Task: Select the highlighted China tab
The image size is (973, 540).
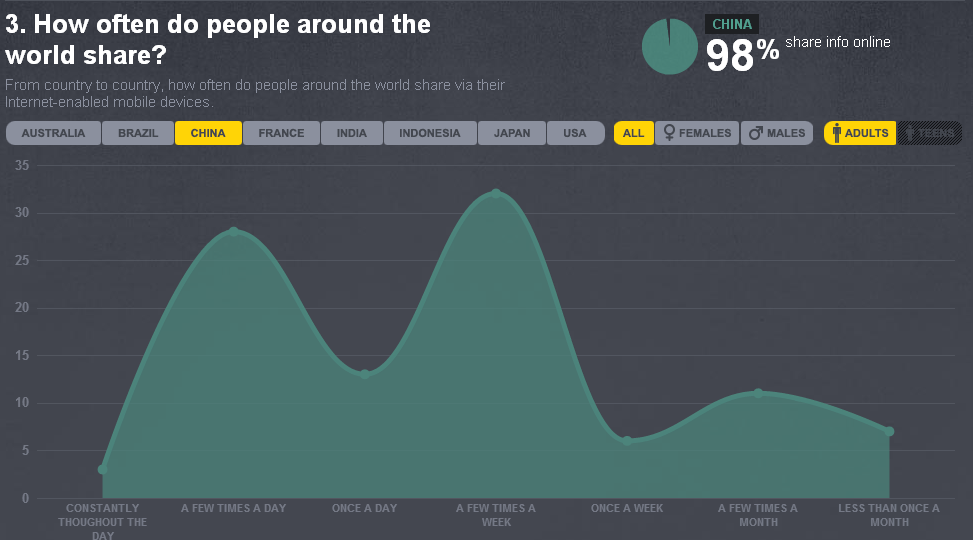Action: (208, 133)
